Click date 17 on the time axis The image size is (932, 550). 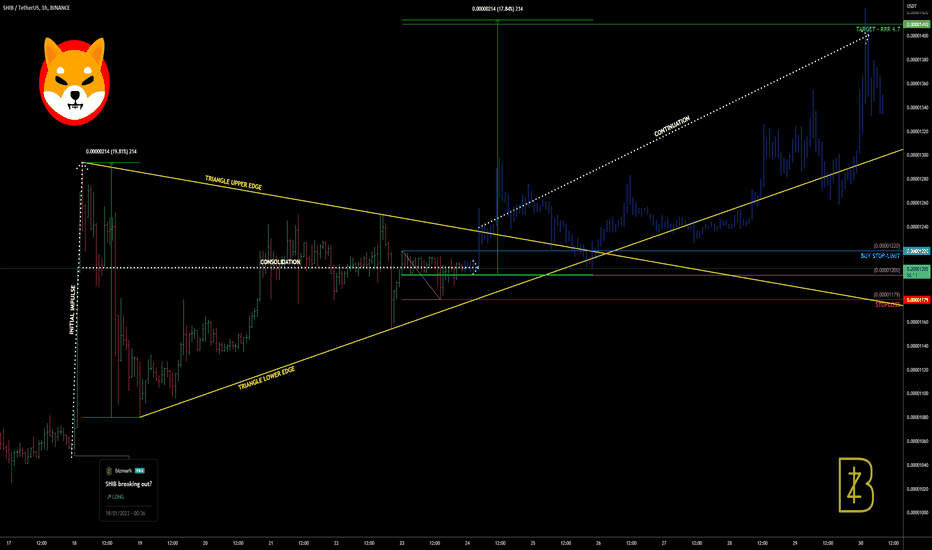tap(8, 543)
